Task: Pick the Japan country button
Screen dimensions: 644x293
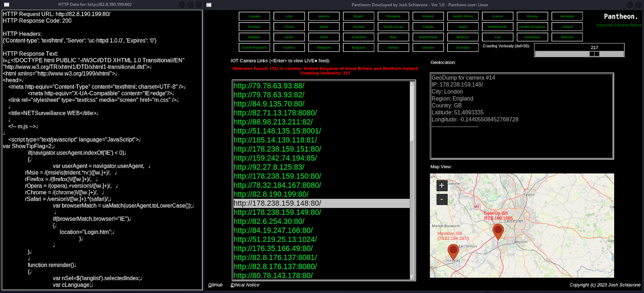Action: click(324, 27)
